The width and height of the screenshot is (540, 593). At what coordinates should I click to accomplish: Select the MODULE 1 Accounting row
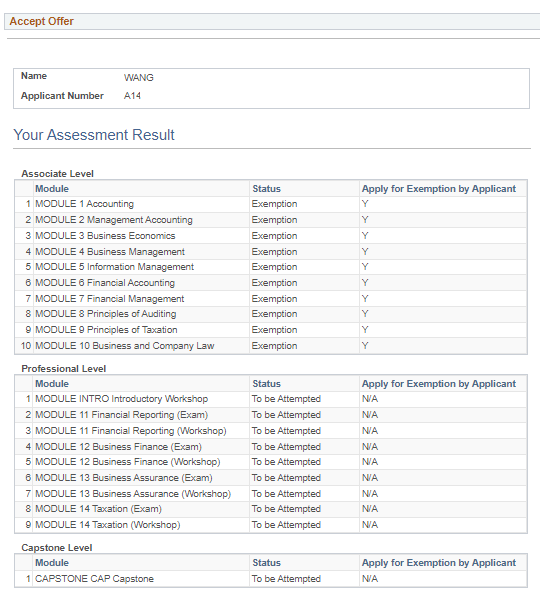[x=270, y=204]
